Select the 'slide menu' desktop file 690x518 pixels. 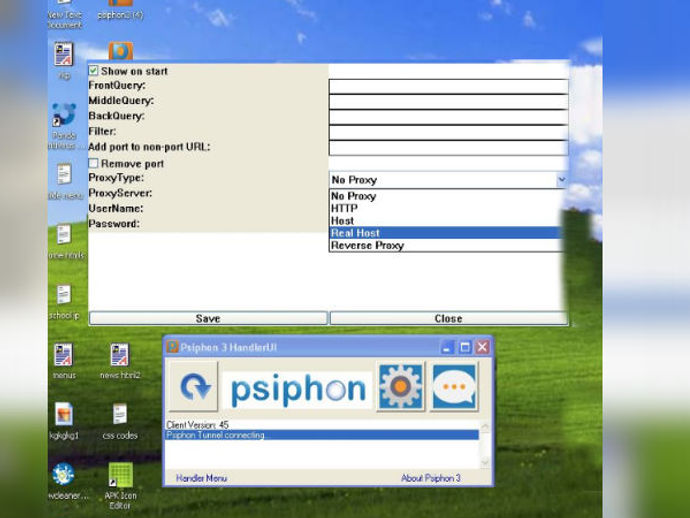point(65,181)
